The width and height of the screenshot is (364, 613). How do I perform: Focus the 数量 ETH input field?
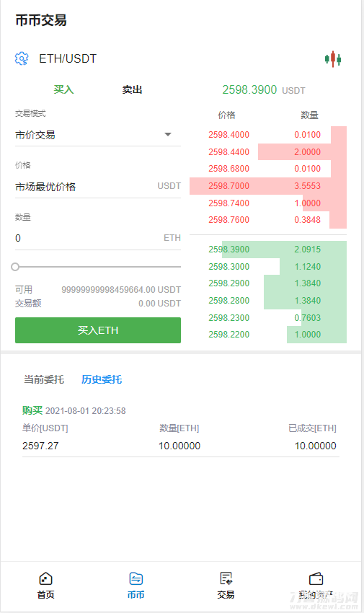[x=97, y=238]
